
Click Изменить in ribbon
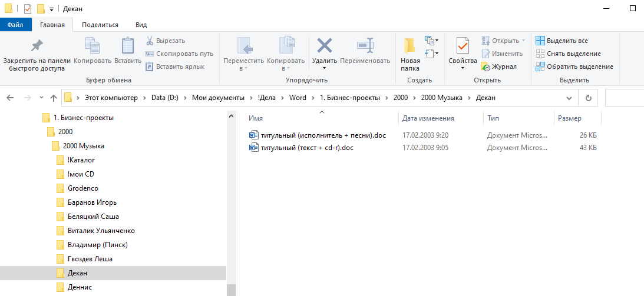(503, 54)
